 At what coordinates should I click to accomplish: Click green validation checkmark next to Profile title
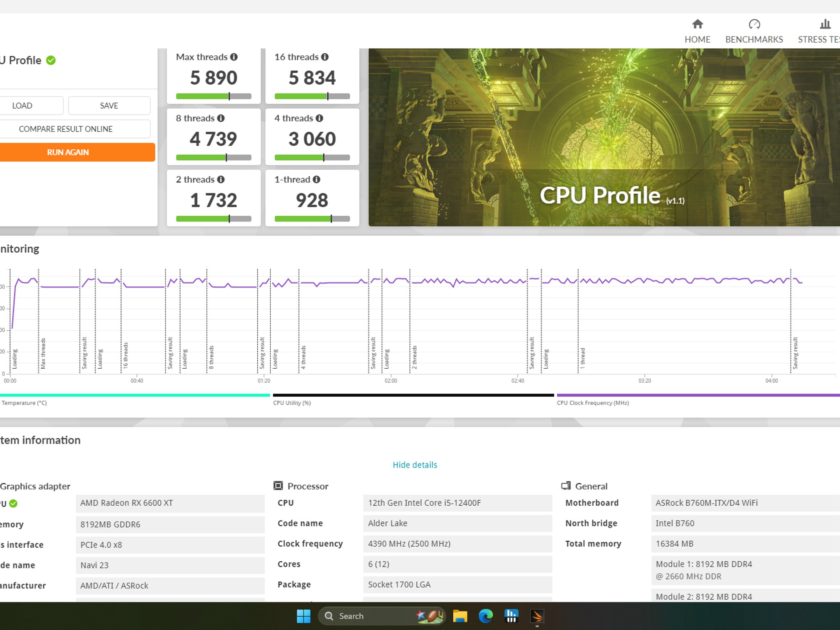point(51,60)
